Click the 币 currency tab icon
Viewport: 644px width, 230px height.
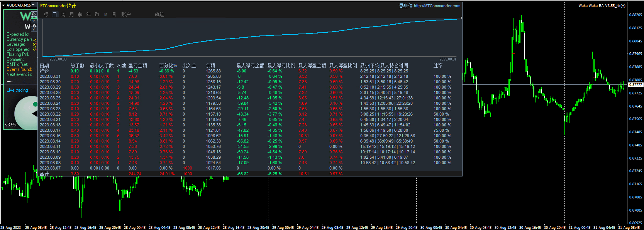click(x=97, y=14)
